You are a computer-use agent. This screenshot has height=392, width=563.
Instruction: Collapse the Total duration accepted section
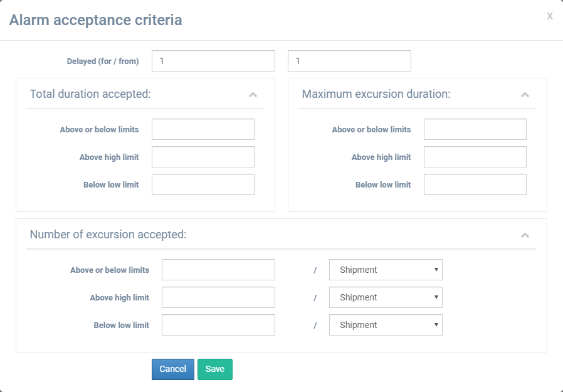[253, 95]
